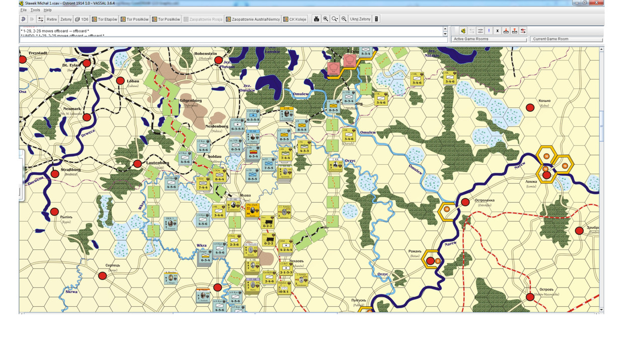Click the Current Game Room header
Viewport: 644px width, 349px height.
567,39
